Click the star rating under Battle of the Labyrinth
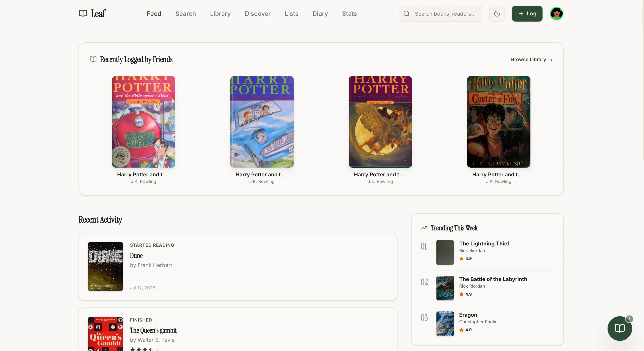Screen dimensions: 644x351 [x=465, y=294]
